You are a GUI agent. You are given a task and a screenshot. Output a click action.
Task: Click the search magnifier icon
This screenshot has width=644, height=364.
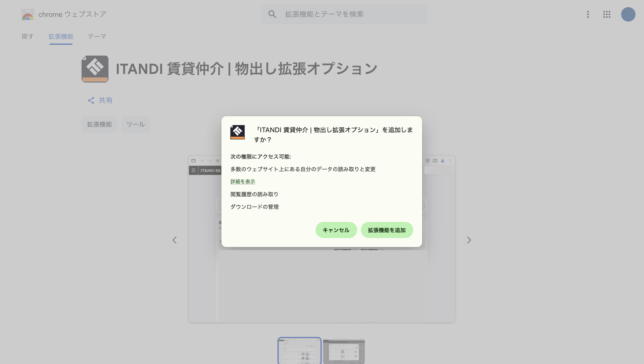click(272, 14)
